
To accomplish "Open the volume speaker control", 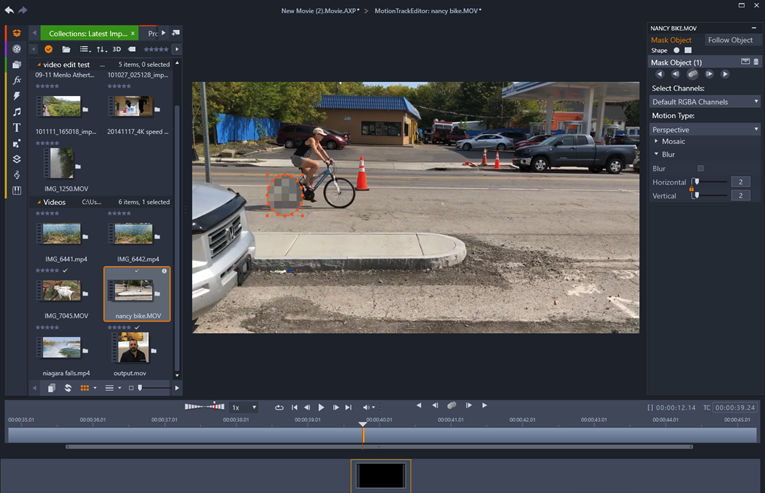I will [x=368, y=407].
